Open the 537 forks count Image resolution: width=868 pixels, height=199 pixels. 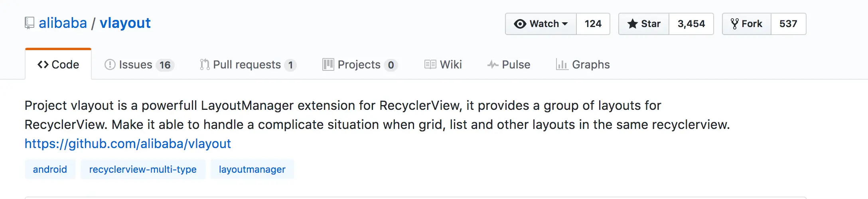point(788,24)
